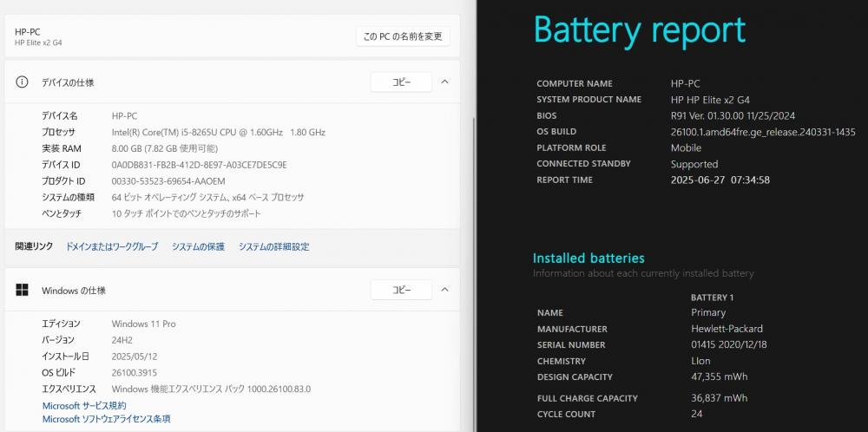
Task: Open ドメインまたはワークグループ link
Action: pos(112,246)
